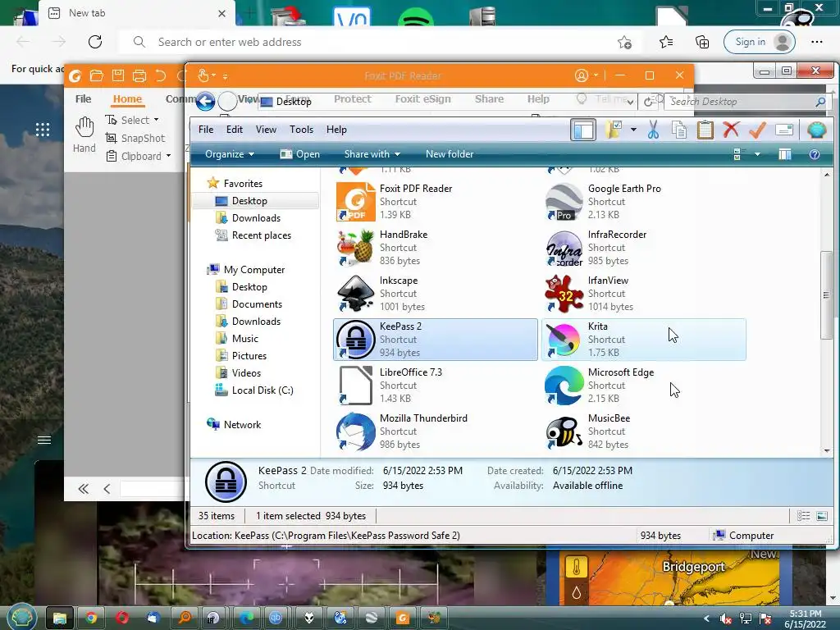Click the Copy icon in Explorer toolbar

(679, 130)
